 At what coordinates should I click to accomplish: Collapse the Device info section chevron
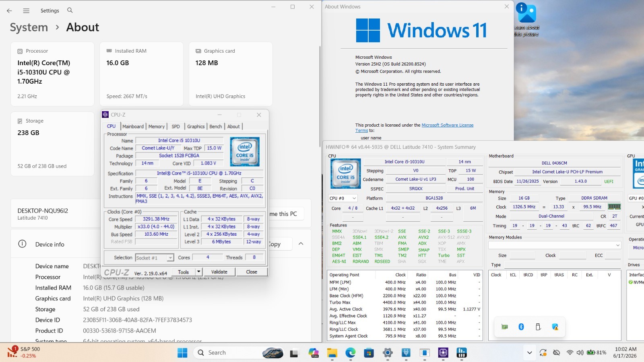301,244
